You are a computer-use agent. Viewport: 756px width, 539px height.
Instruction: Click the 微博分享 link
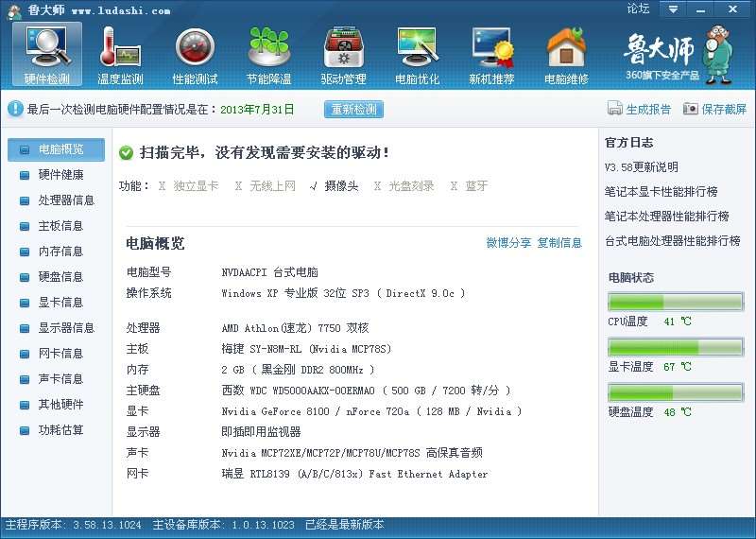click(x=508, y=243)
